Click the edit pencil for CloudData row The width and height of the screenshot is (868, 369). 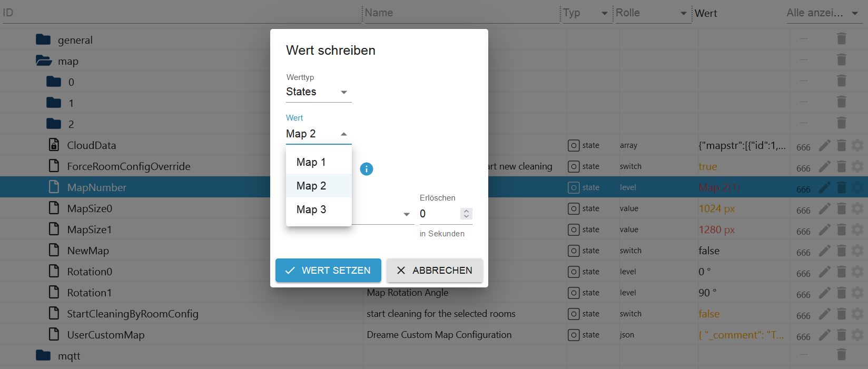[825, 145]
